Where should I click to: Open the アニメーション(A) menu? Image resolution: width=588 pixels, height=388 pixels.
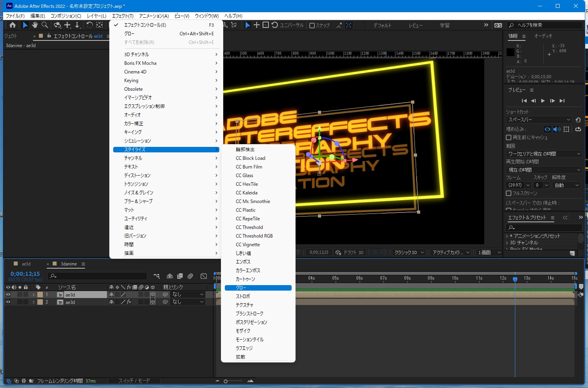click(154, 16)
